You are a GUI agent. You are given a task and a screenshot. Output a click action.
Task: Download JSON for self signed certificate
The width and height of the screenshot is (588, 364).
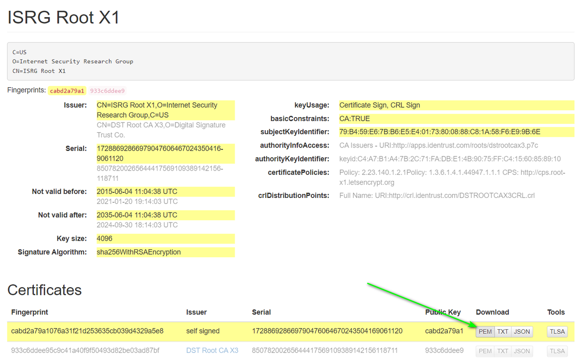tap(522, 332)
